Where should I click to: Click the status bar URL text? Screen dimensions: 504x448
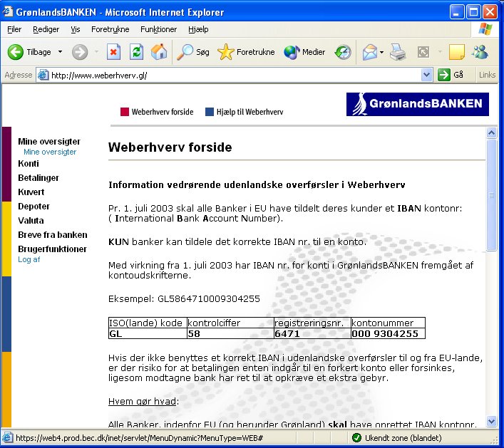[x=139, y=438]
